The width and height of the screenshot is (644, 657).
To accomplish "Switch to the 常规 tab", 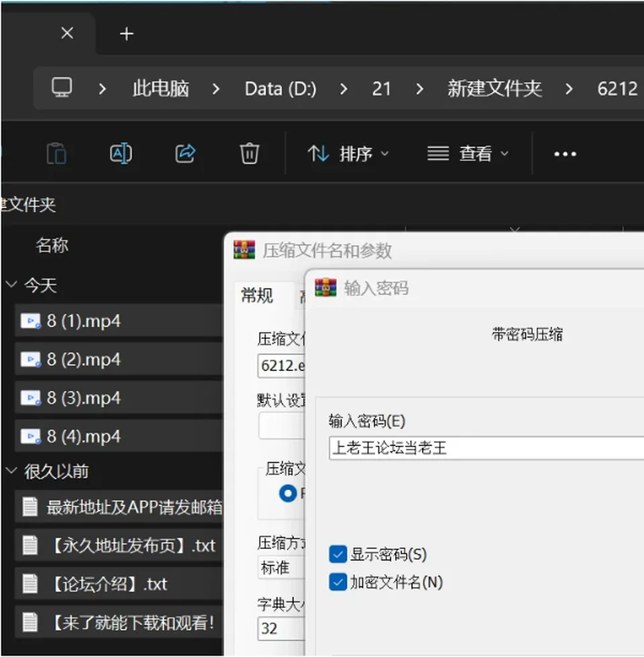I will click(257, 295).
